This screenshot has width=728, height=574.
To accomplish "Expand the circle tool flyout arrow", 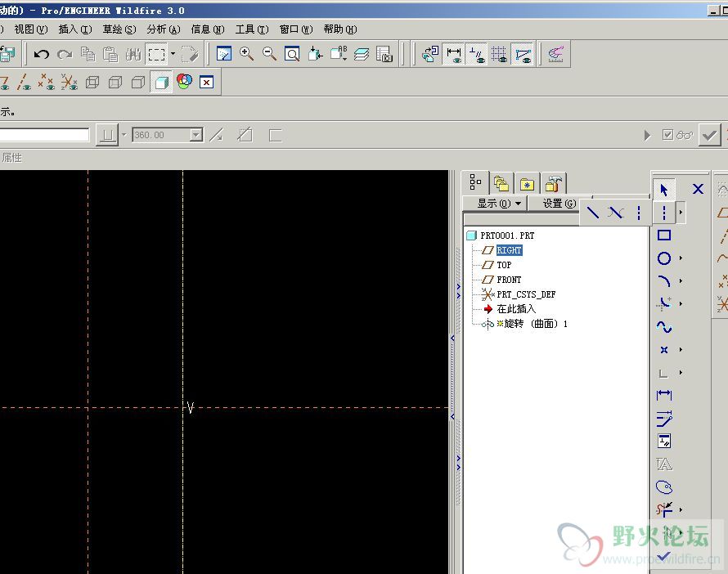I will click(681, 258).
